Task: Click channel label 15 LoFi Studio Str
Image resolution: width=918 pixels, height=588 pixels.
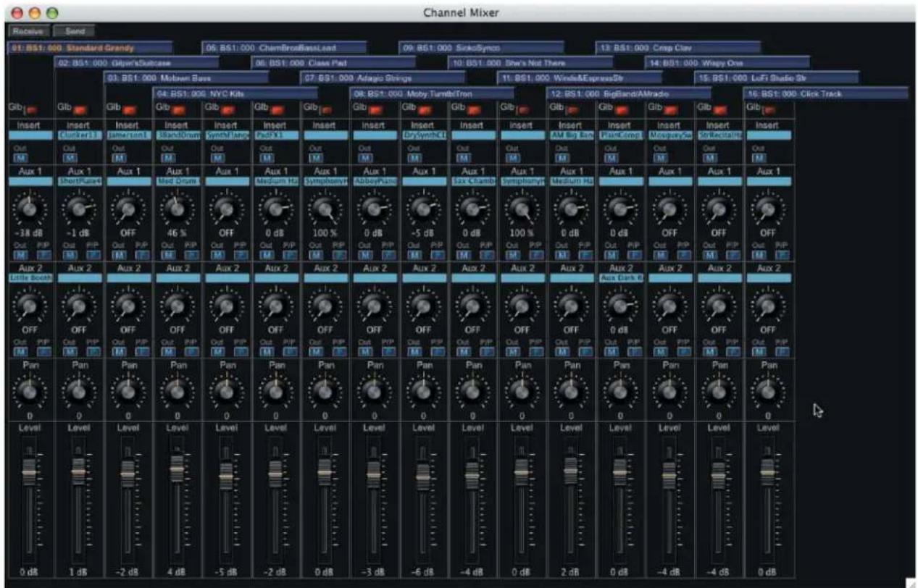Action: tap(777, 78)
